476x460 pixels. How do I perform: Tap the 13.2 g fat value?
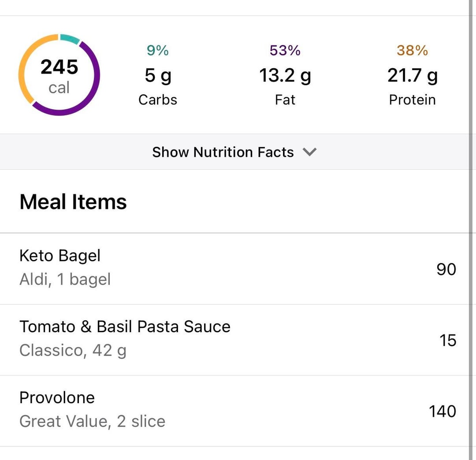tap(285, 76)
